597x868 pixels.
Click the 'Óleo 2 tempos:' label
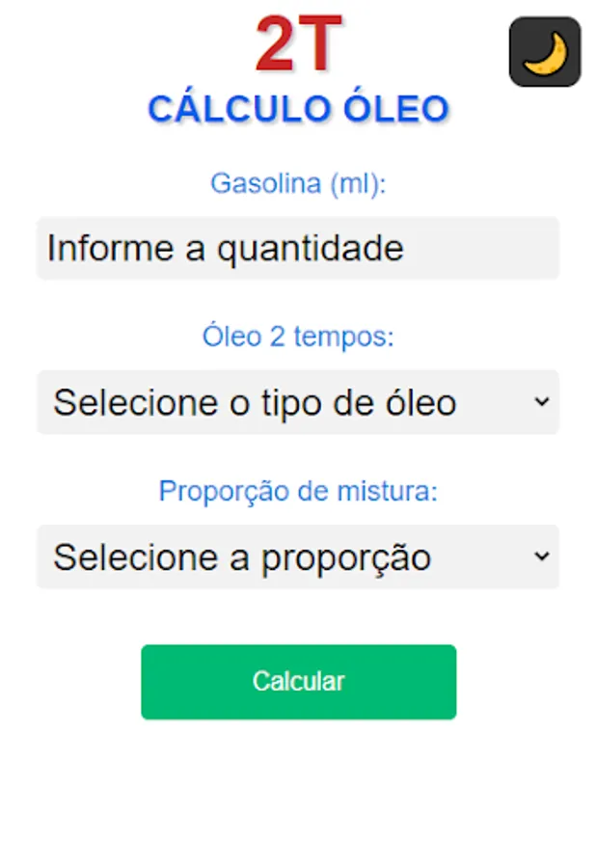point(298,337)
